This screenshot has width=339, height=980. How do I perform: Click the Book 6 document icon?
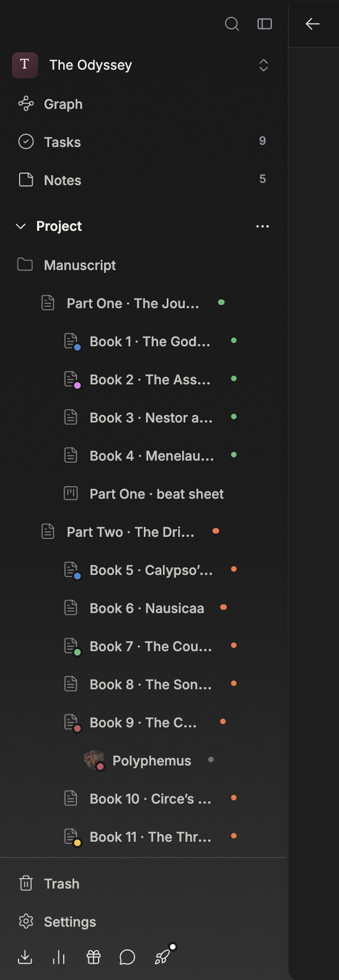pos(71,608)
